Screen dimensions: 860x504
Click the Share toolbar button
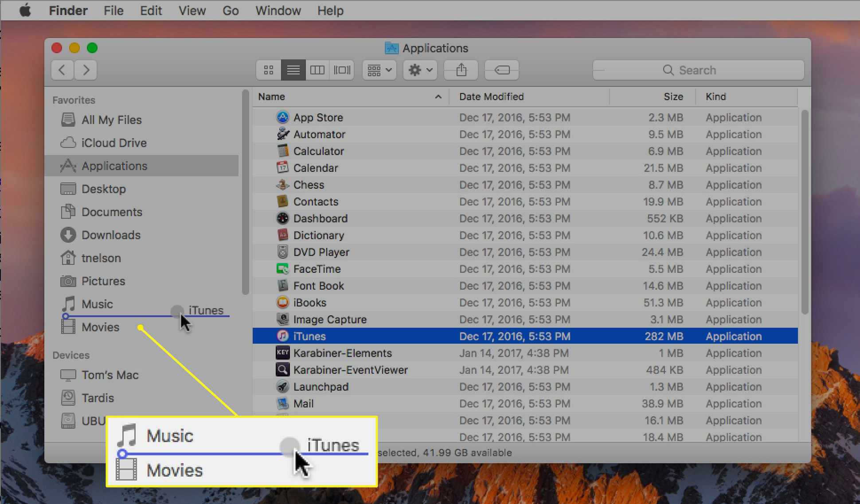tap(461, 70)
